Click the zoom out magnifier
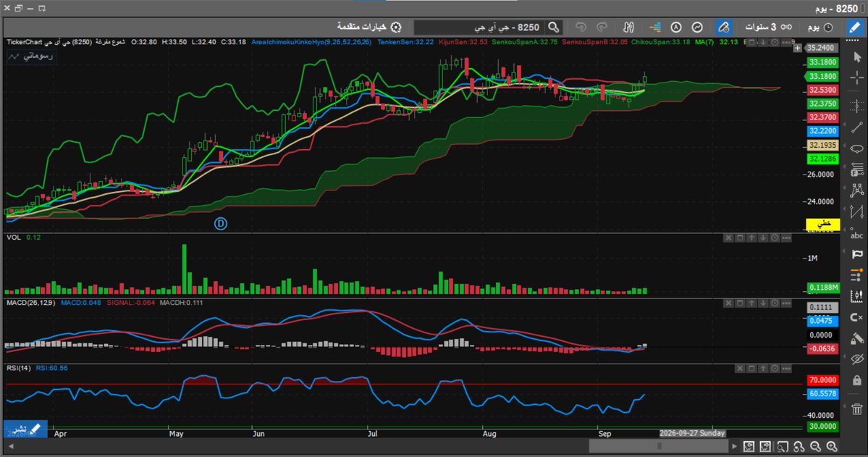868x457 pixels. coord(815,446)
